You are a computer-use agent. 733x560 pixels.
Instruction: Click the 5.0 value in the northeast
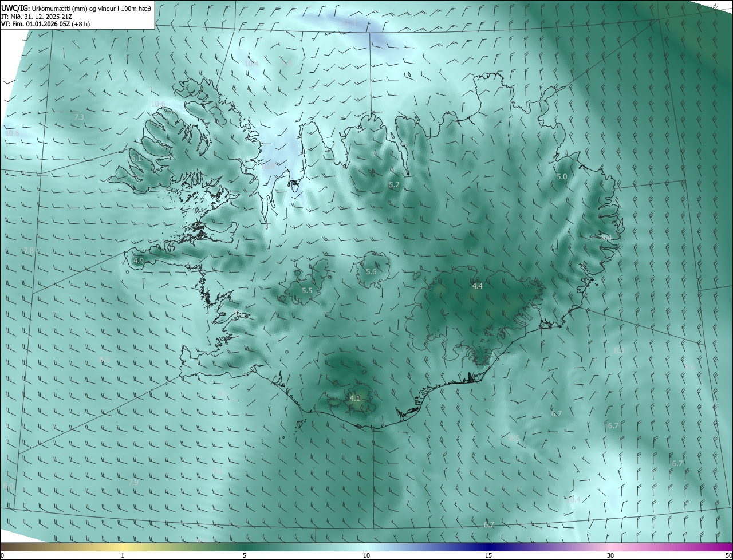562,177
